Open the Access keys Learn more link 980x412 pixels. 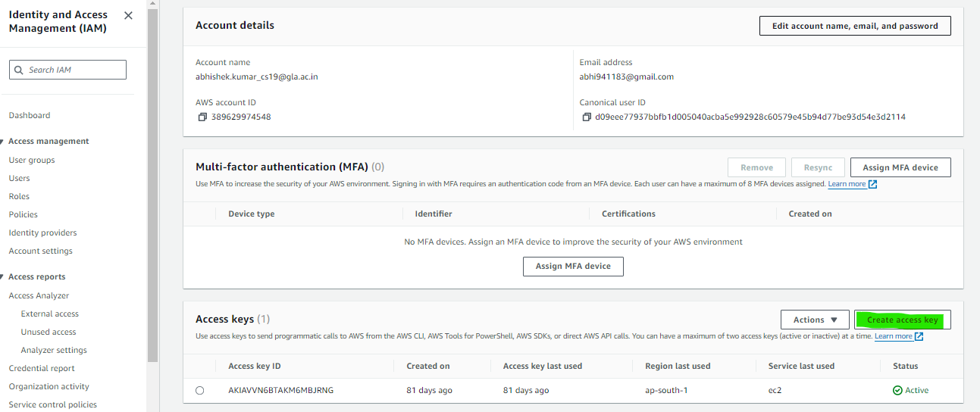pyautogui.click(x=893, y=336)
